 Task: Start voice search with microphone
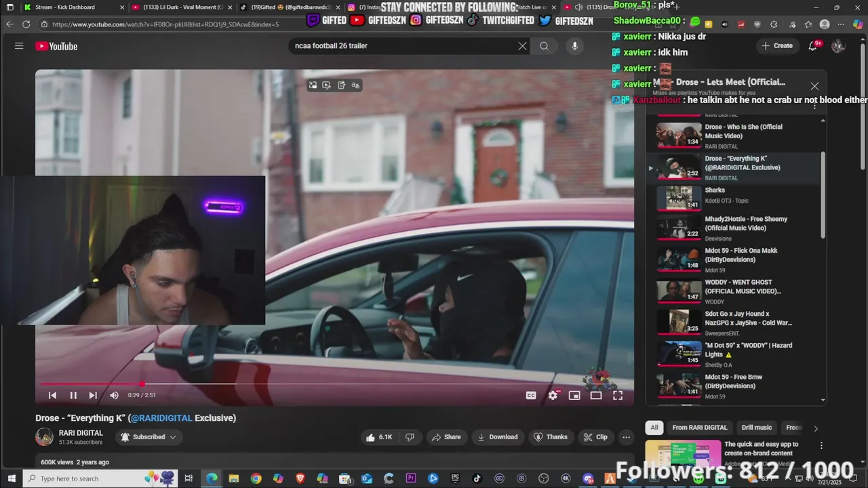(x=574, y=46)
